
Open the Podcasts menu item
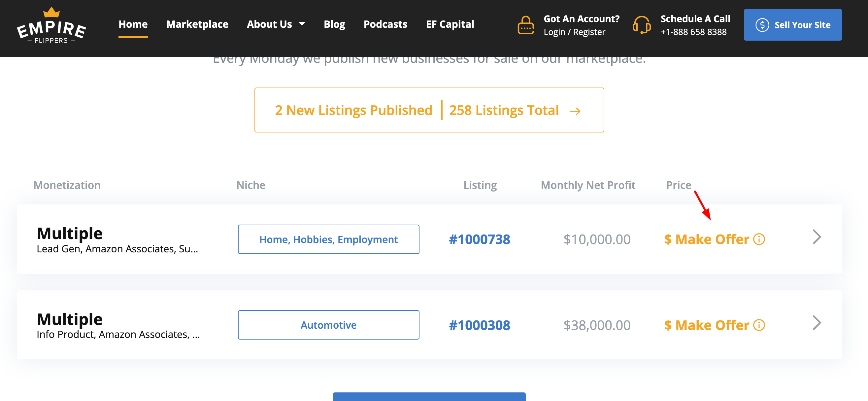tap(385, 24)
